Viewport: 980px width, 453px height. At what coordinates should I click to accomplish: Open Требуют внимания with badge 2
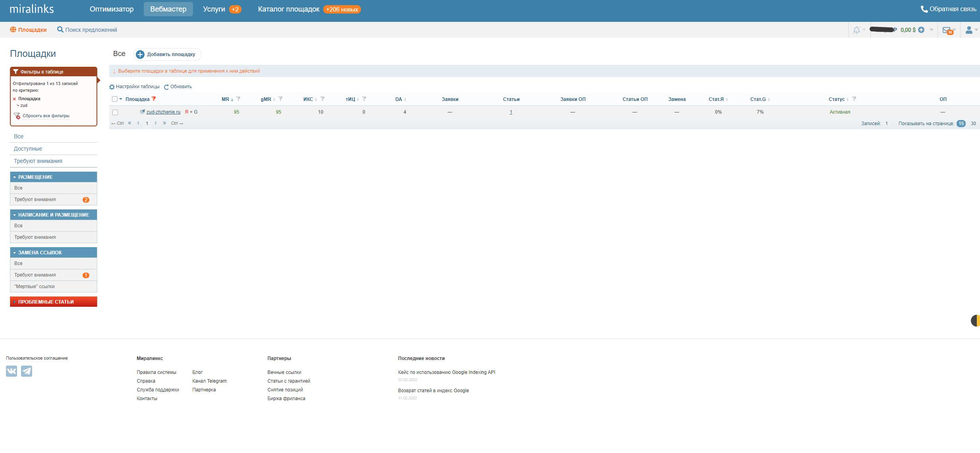(x=54, y=199)
